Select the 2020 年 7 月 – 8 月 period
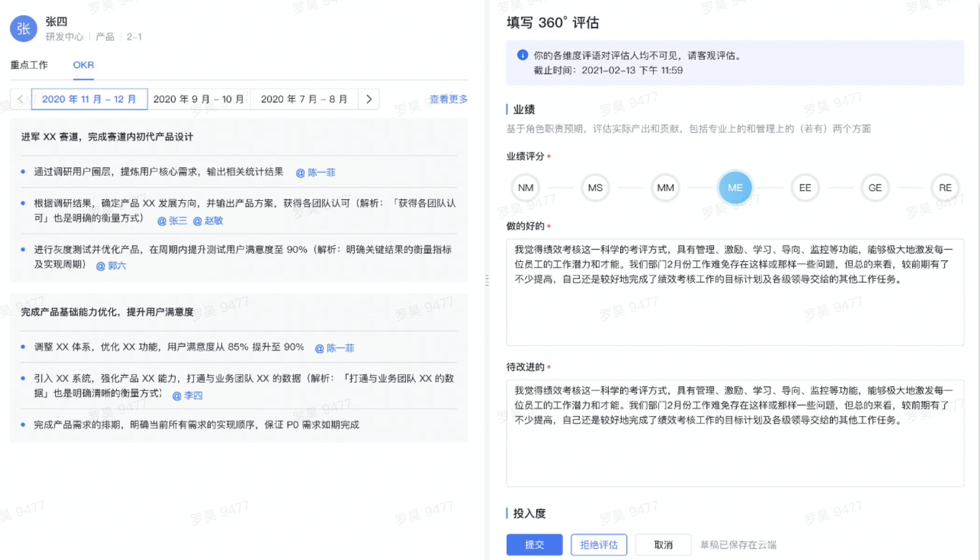The height and width of the screenshot is (560, 980). [x=304, y=99]
